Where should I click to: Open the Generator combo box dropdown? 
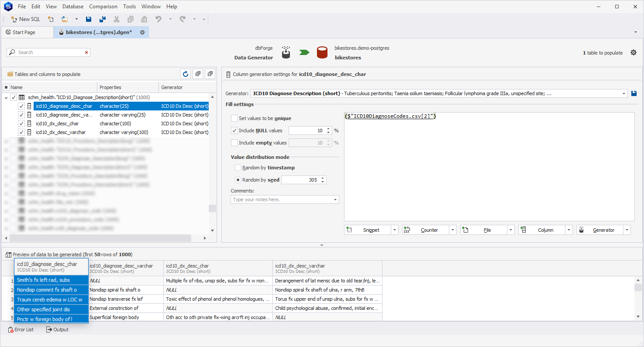tap(623, 93)
